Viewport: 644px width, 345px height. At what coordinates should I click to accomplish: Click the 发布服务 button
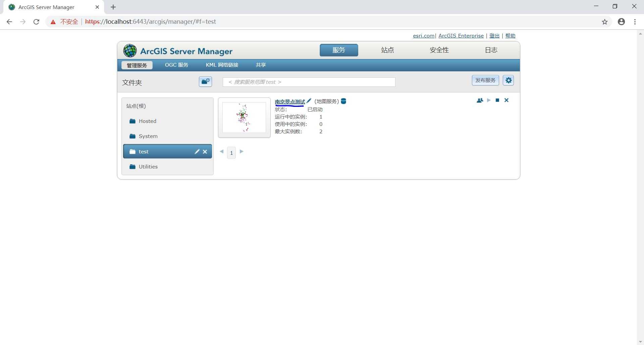click(x=485, y=80)
